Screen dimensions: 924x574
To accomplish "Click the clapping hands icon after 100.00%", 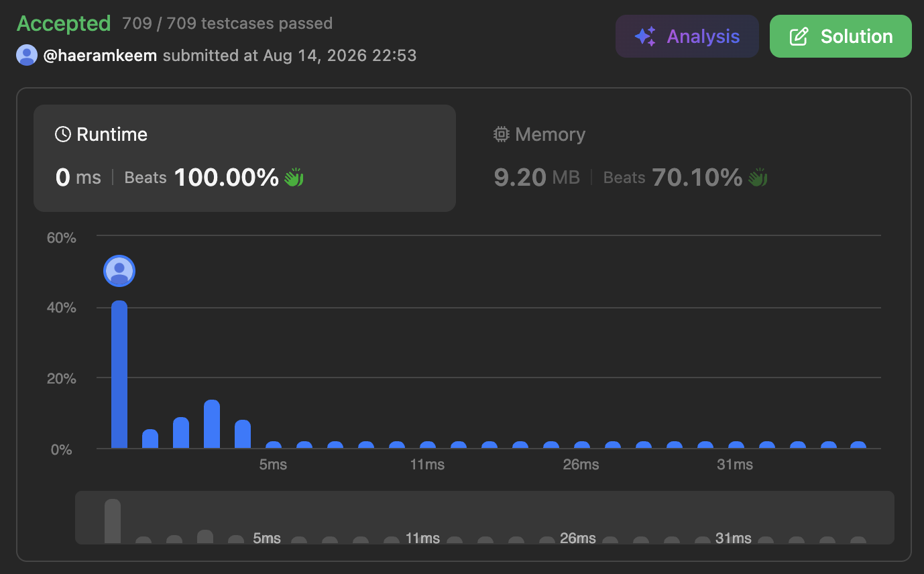I will pyautogui.click(x=294, y=178).
